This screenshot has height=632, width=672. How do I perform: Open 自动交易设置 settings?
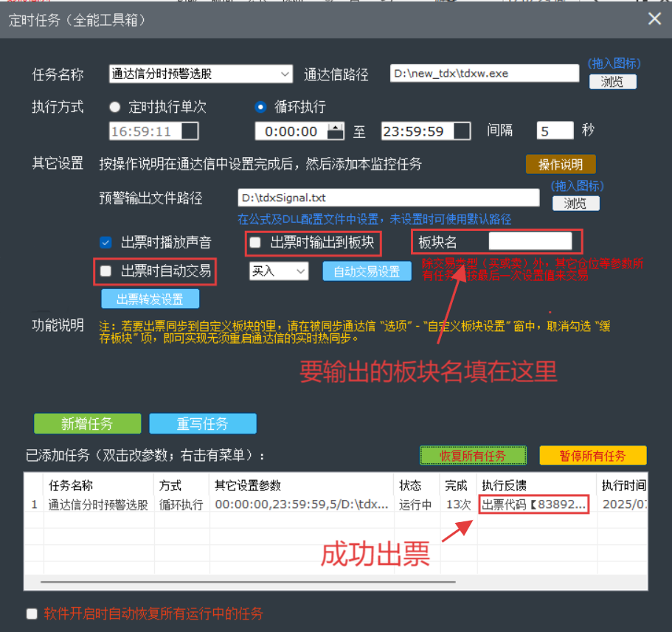[x=367, y=271]
